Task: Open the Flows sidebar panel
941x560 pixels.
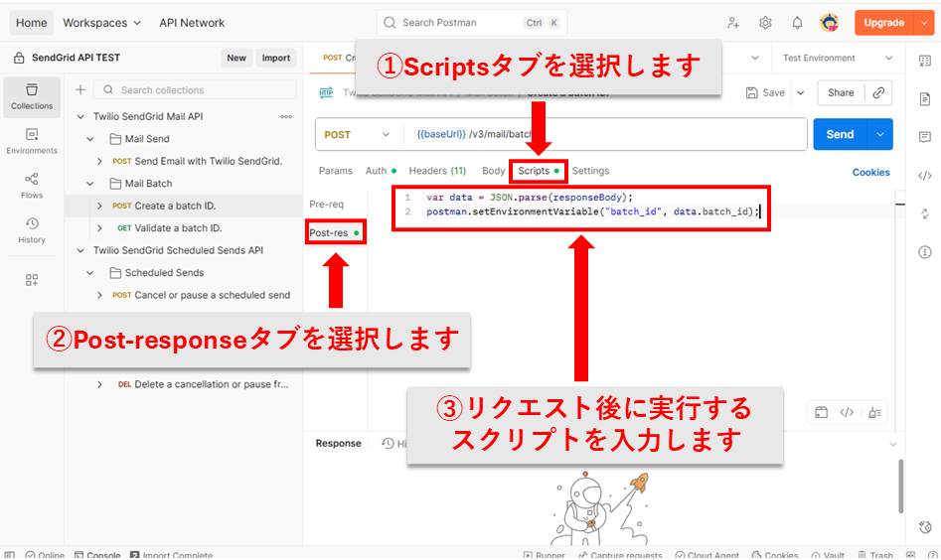Action: tap(32, 186)
